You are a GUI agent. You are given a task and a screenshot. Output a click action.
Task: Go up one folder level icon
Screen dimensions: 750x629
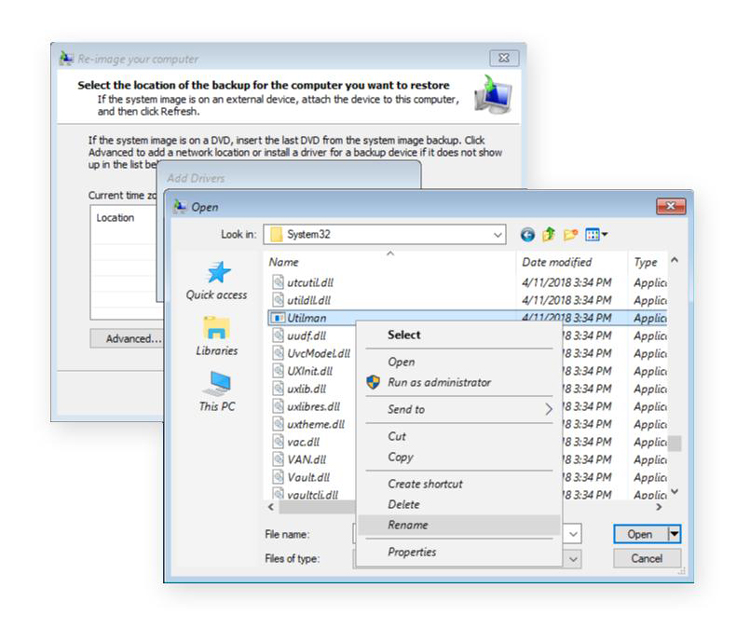tap(549, 235)
